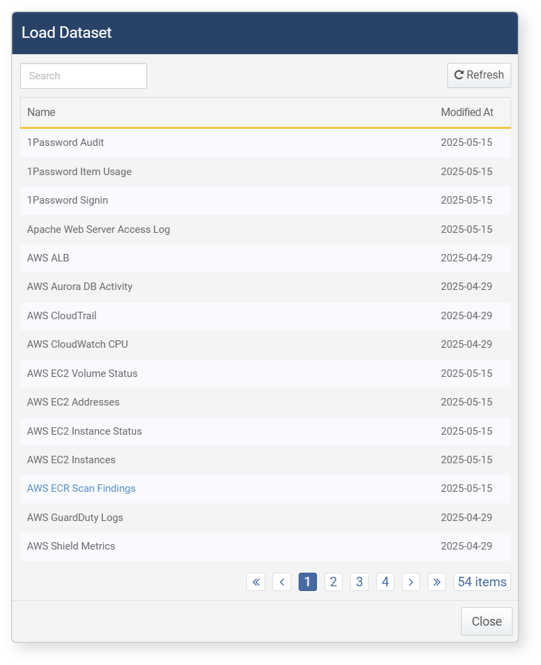The width and height of the screenshot is (541, 665).
Task: Go to page 2
Action: [333, 582]
